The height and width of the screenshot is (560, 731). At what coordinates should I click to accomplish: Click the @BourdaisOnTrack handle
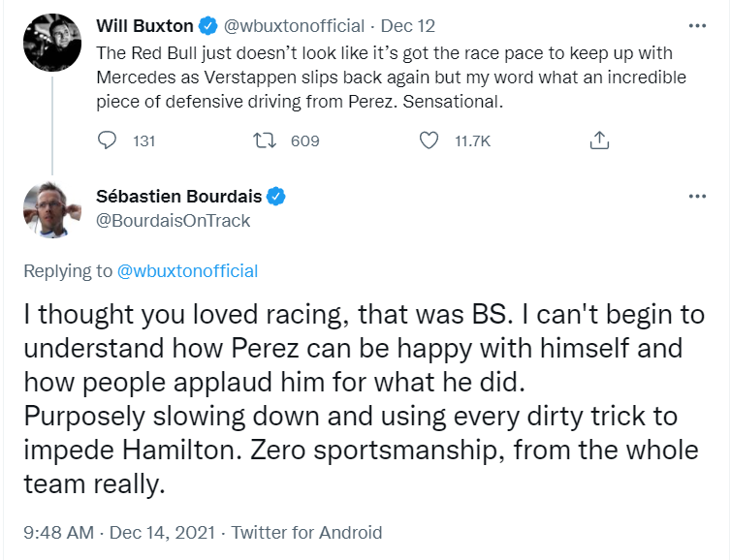pos(174,221)
